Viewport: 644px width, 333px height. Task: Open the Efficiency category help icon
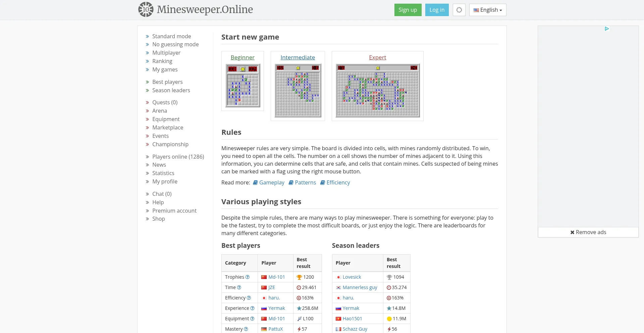(249, 298)
